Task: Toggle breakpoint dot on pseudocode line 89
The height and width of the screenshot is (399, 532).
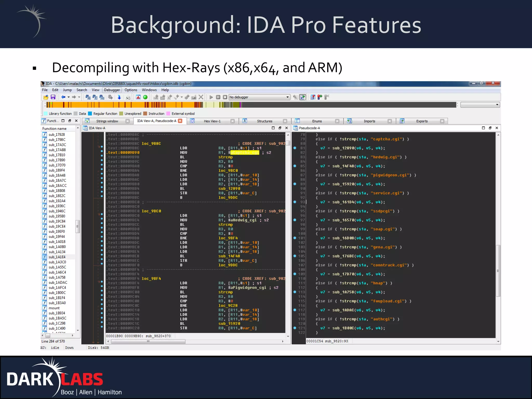Action: (295, 184)
